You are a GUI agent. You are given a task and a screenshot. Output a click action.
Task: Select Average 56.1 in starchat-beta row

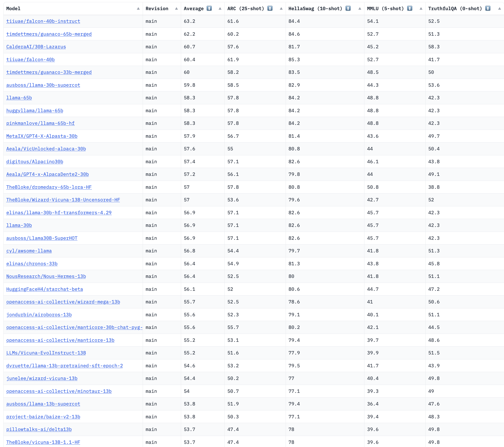coord(189,289)
